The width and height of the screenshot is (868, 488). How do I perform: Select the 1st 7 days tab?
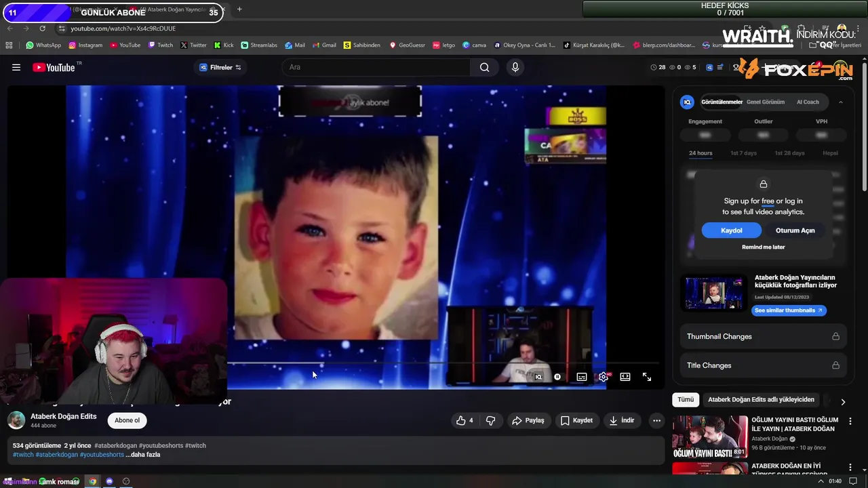pos(743,153)
